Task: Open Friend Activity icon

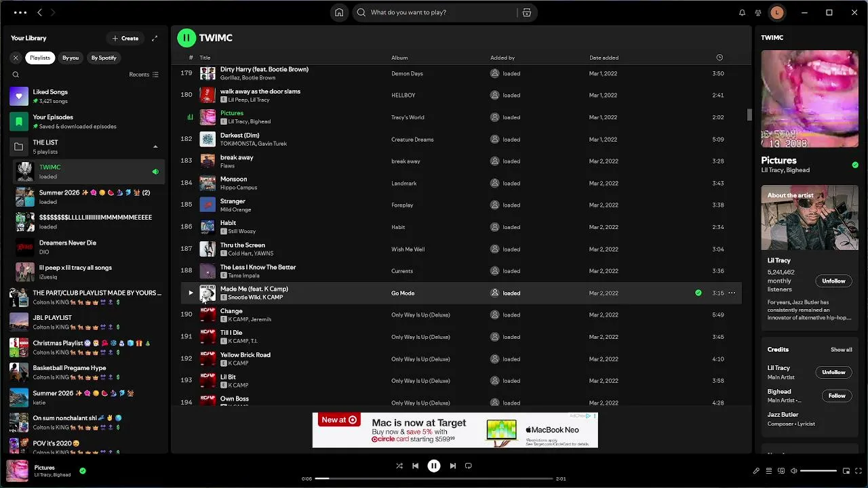Action: pos(758,12)
